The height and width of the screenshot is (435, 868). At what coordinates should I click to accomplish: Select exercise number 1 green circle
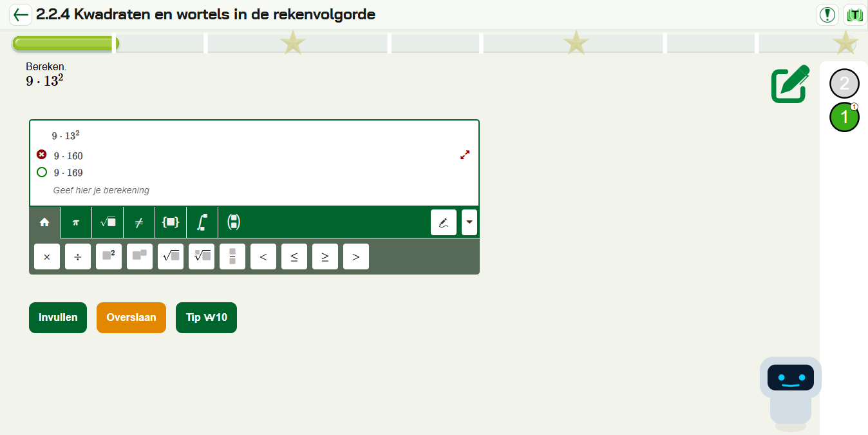point(844,117)
